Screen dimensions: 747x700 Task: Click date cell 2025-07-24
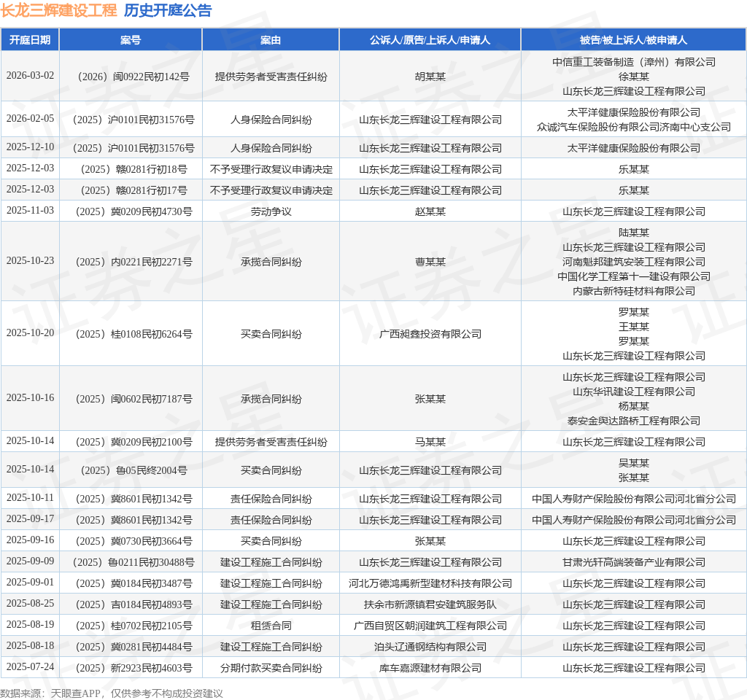point(30,667)
